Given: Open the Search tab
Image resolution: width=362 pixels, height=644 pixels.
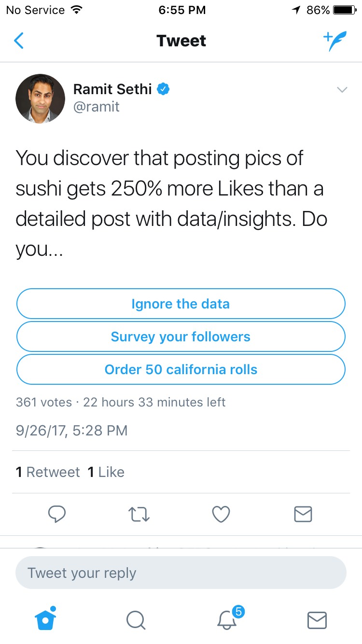Looking at the screenshot, I should (136, 620).
